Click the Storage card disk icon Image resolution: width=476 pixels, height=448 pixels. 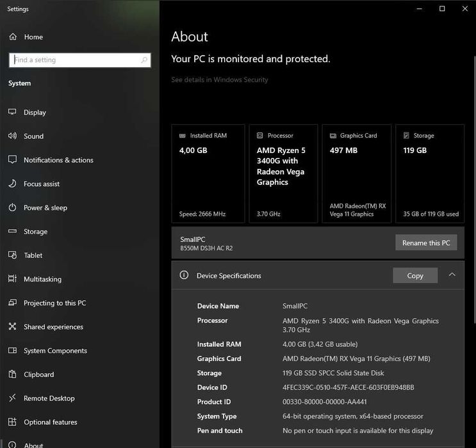pos(406,135)
